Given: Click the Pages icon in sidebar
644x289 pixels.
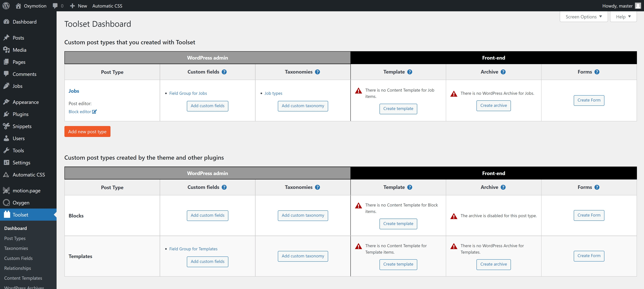Looking at the screenshot, I should (6, 62).
